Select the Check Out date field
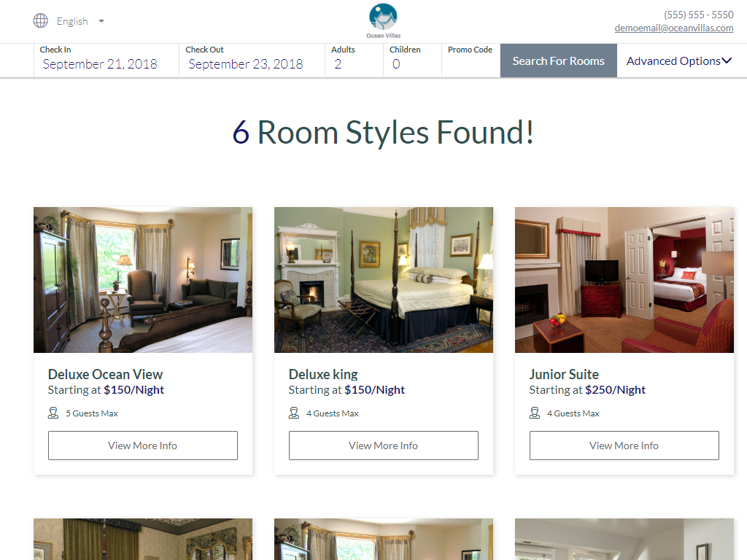The image size is (747, 560). 252,61
